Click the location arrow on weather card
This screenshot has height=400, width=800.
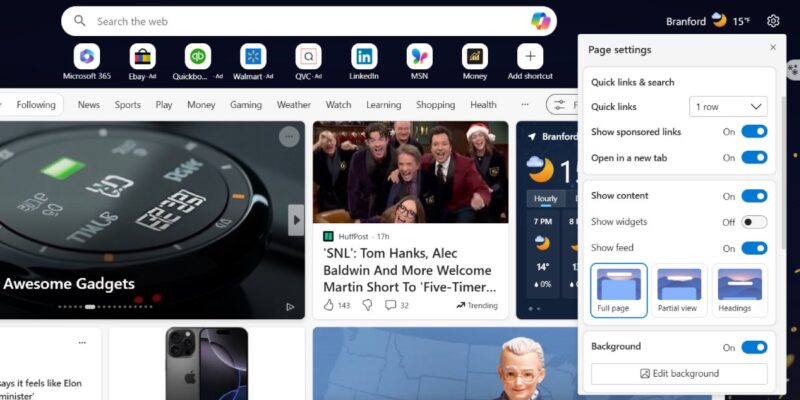532,136
